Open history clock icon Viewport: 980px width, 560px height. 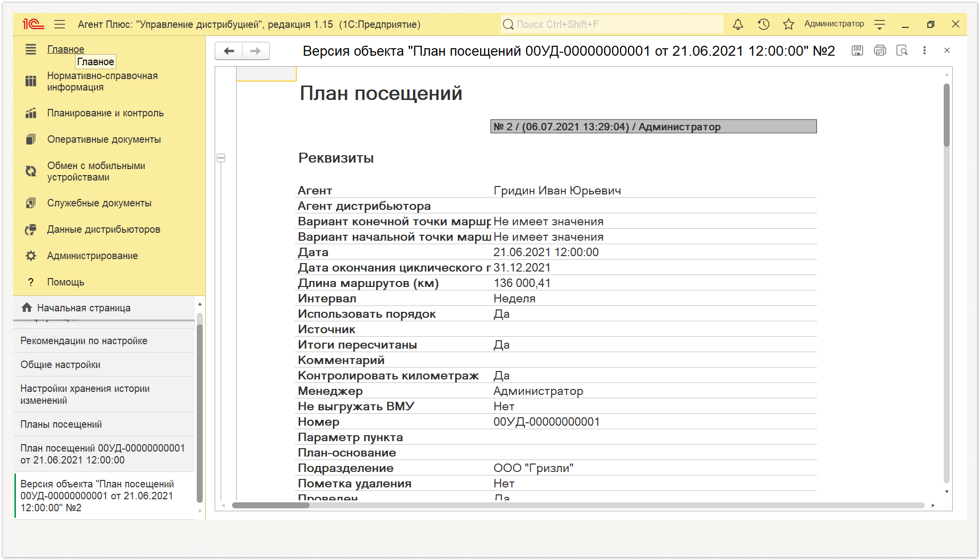tap(763, 24)
